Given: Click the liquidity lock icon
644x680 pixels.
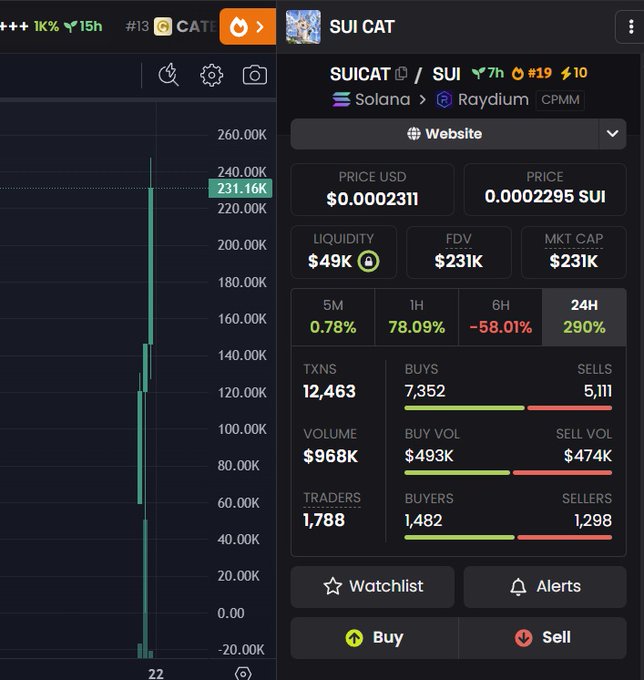Looking at the screenshot, I should [x=368, y=261].
